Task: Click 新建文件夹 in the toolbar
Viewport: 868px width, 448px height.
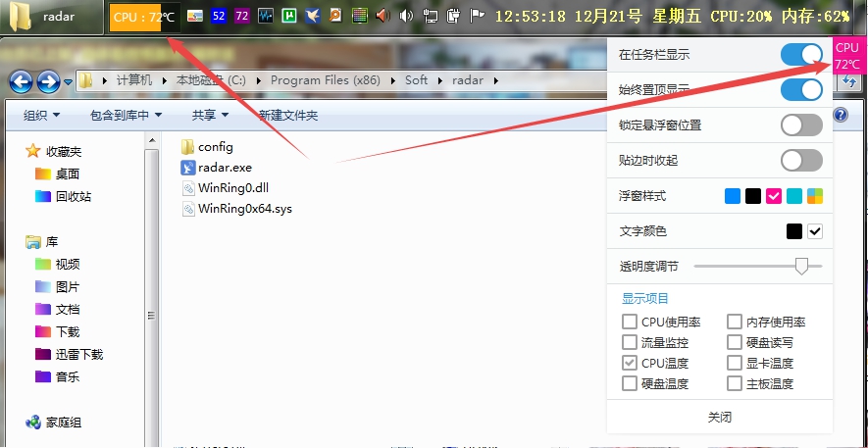Action: 288,116
